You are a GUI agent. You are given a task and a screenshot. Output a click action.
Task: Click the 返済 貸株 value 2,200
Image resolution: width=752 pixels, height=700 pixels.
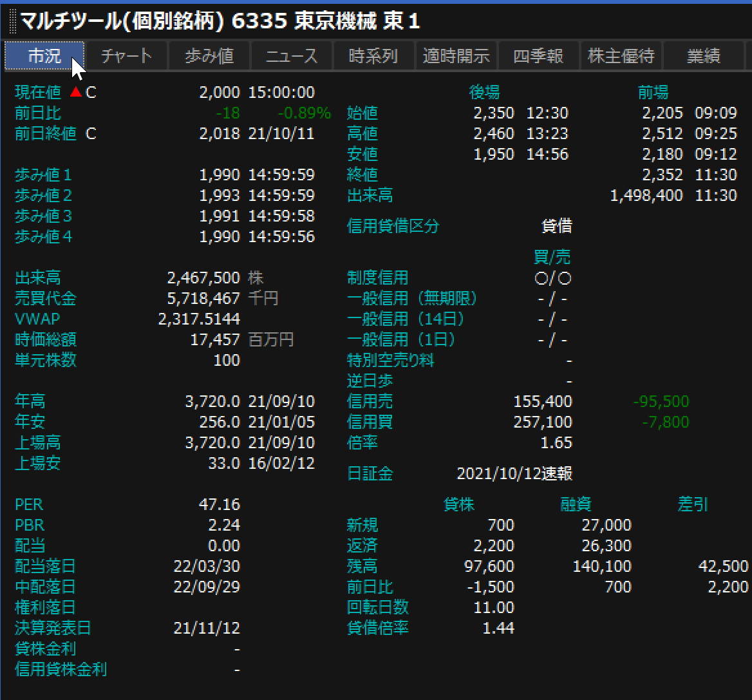click(x=493, y=545)
